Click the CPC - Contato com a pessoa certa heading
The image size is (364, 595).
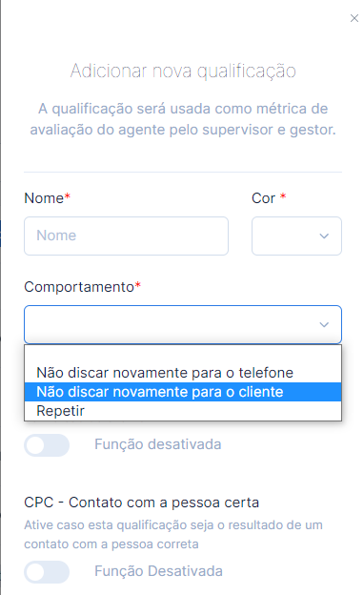coord(141,503)
